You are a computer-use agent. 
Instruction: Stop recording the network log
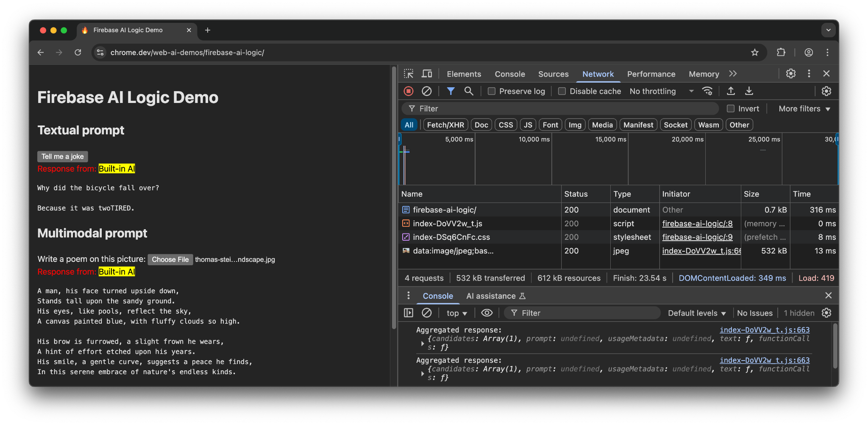(x=408, y=91)
